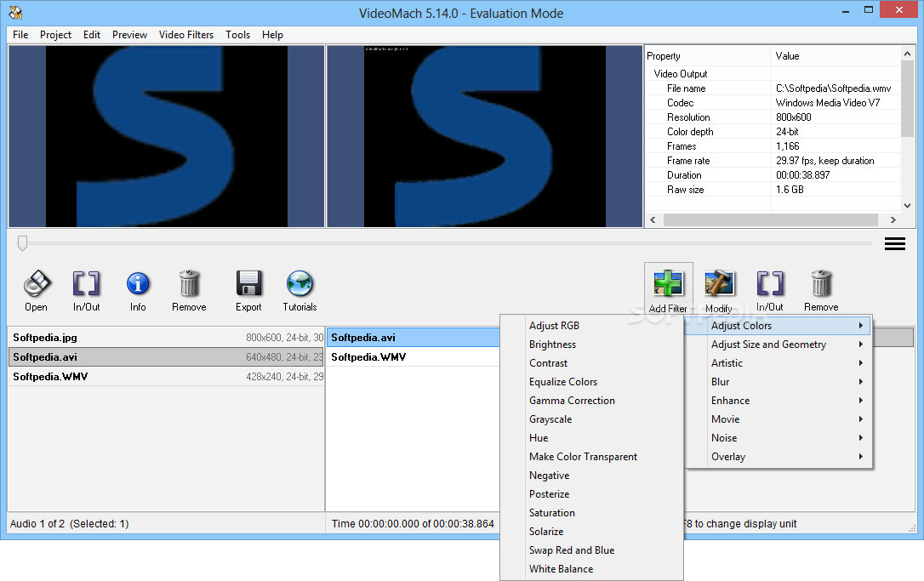Choose the Gamma Correction filter

pyautogui.click(x=591, y=401)
